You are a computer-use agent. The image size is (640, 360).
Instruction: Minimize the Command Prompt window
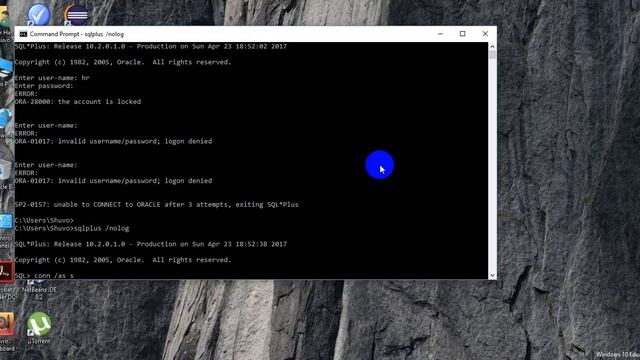440,34
